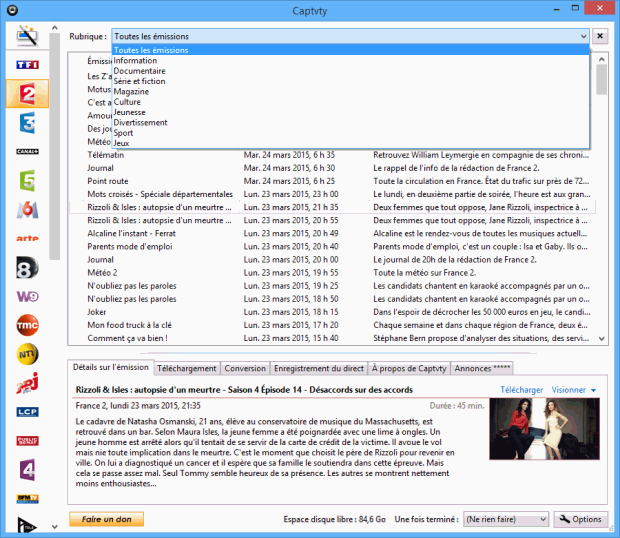Select the France 3 channel icon
This screenshot has height=538, width=620.
(27, 123)
